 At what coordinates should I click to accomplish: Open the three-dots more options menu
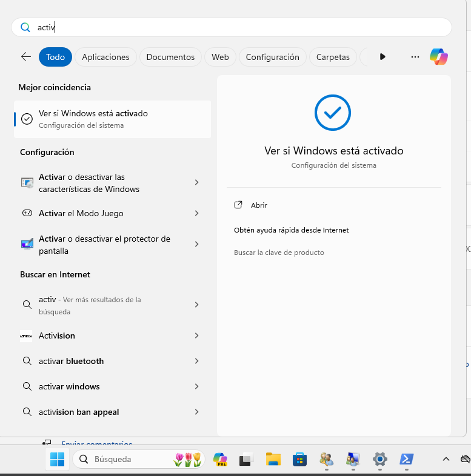pos(415,57)
